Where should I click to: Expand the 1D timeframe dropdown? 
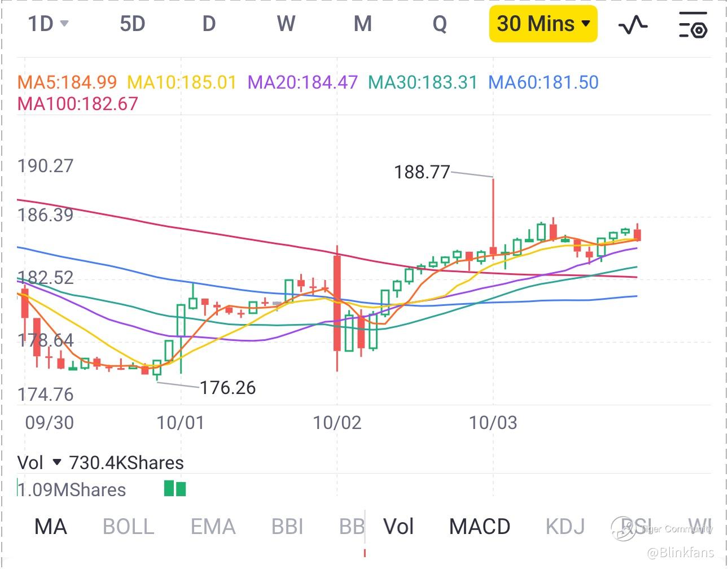49,24
